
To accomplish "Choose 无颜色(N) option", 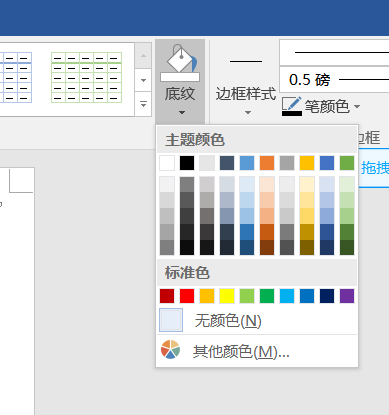I will 257,321.
